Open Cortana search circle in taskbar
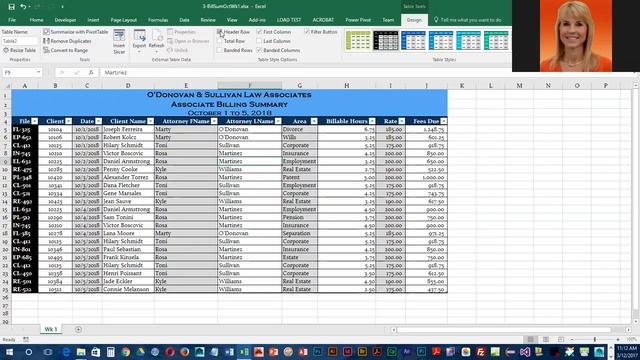This screenshot has width=640, height=360. 29,352
